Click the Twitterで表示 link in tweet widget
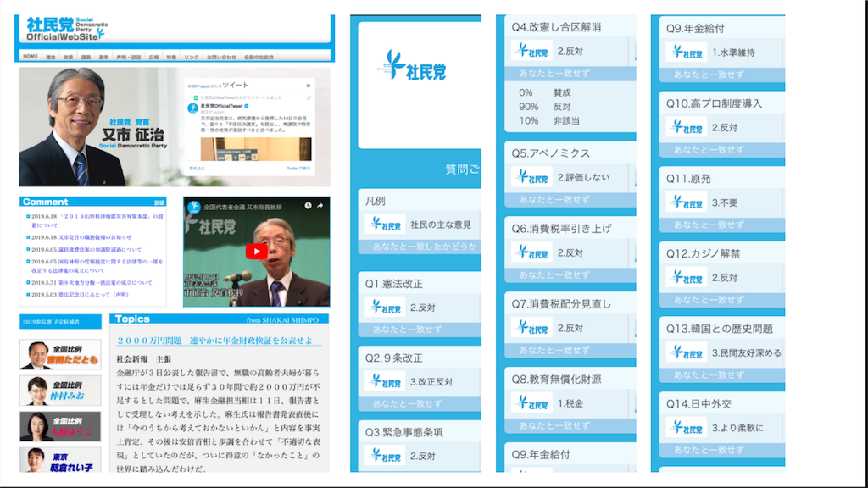868x488 pixels. 298,169
